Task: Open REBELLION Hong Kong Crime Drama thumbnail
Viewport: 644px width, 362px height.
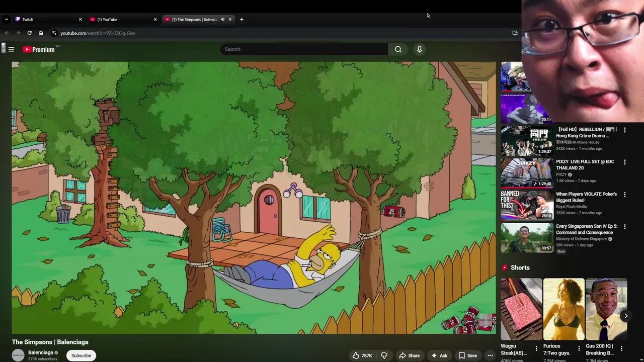Action: 526,141
